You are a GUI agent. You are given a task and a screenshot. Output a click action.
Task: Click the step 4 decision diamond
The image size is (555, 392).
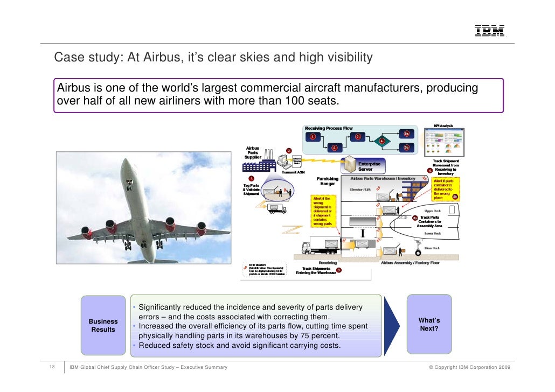(382, 141)
